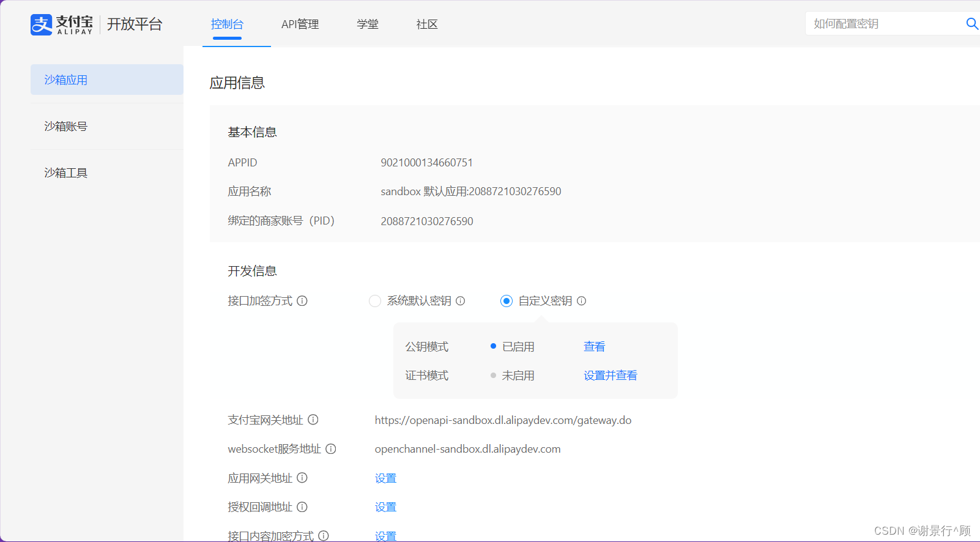Click the Alipay logo icon
This screenshot has width=980, height=542.
pos(42,24)
